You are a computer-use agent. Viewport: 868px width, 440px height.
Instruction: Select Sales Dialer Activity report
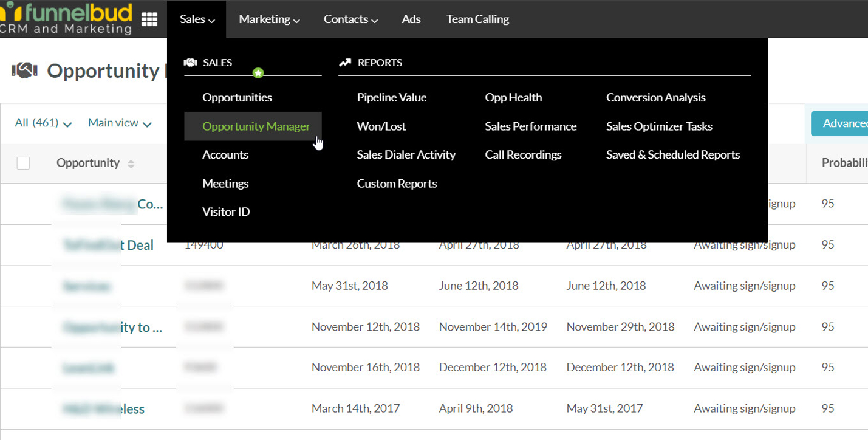[x=406, y=154]
